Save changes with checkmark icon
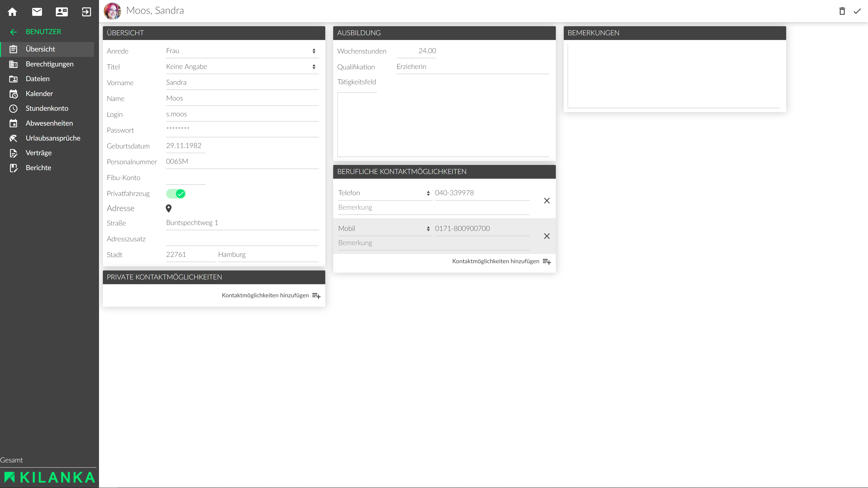This screenshot has height=488, width=868. pyautogui.click(x=857, y=11)
